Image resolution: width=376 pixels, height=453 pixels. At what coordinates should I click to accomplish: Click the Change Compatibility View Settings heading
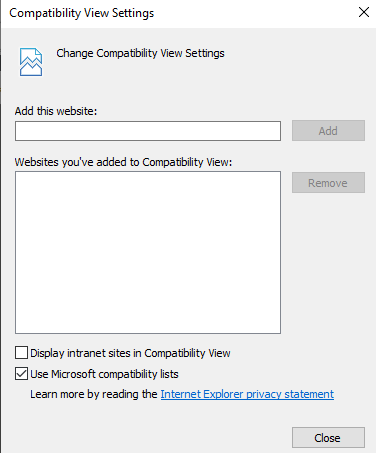click(x=140, y=53)
